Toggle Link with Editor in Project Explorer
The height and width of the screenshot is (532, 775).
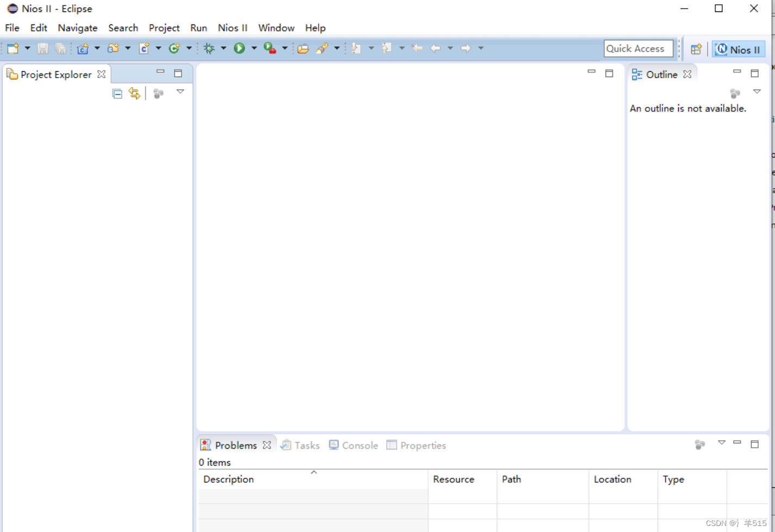[x=134, y=93]
